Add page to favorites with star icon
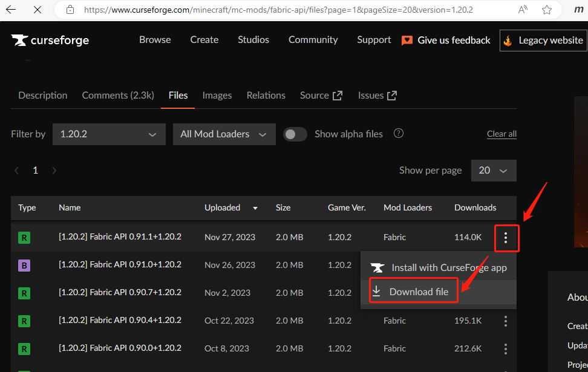Screen dimensions: 588x372 (x=547, y=10)
